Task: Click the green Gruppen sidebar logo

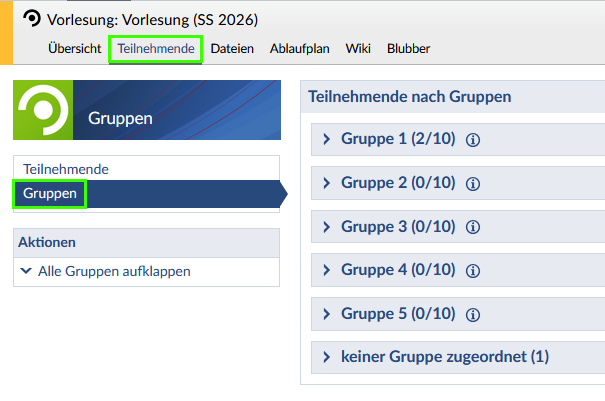Action: [x=44, y=110]
